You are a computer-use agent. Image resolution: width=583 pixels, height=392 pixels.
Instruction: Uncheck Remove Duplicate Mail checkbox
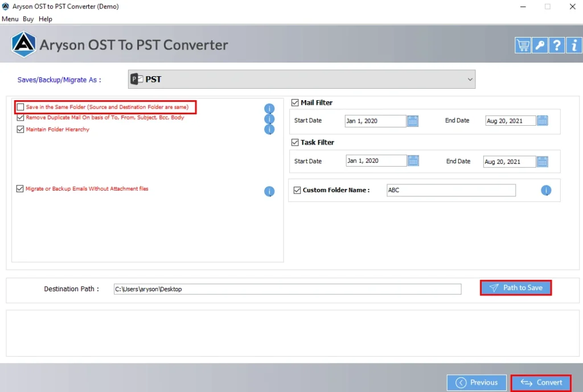(20, 117)
